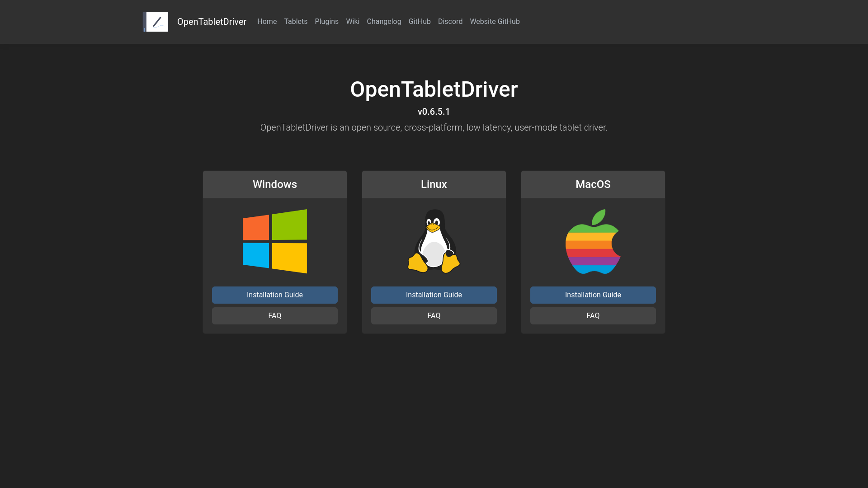The image size is (868, 488).
Task: Open the MacOS FAQ button
Action: (x=593, y=316)
